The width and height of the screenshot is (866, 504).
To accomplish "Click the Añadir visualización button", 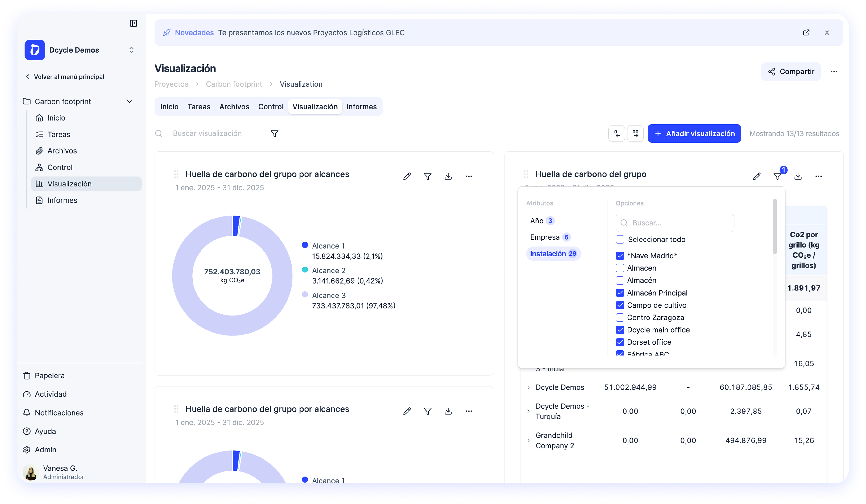I will [694, 133].
